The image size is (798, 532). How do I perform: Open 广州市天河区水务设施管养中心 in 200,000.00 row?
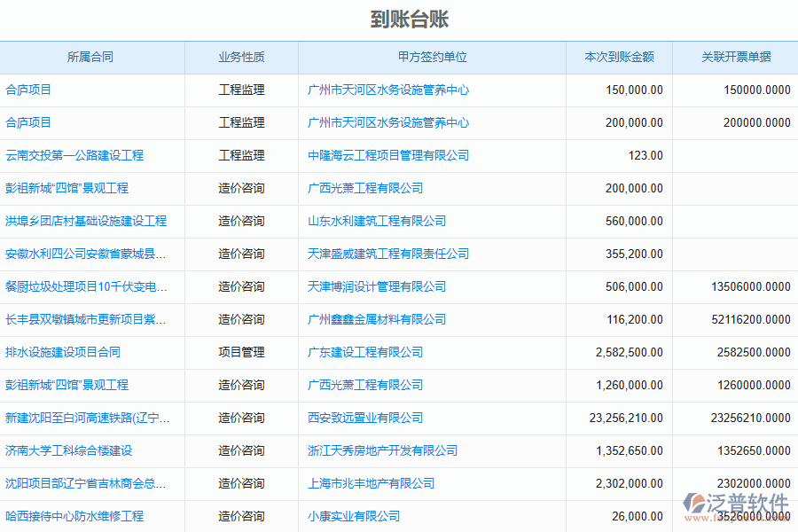tap(388, 122)
